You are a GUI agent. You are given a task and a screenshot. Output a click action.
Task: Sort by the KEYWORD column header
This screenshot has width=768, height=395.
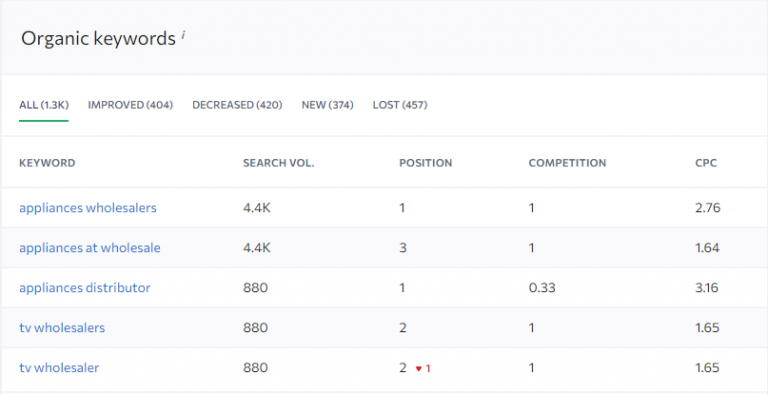(47, 163)
